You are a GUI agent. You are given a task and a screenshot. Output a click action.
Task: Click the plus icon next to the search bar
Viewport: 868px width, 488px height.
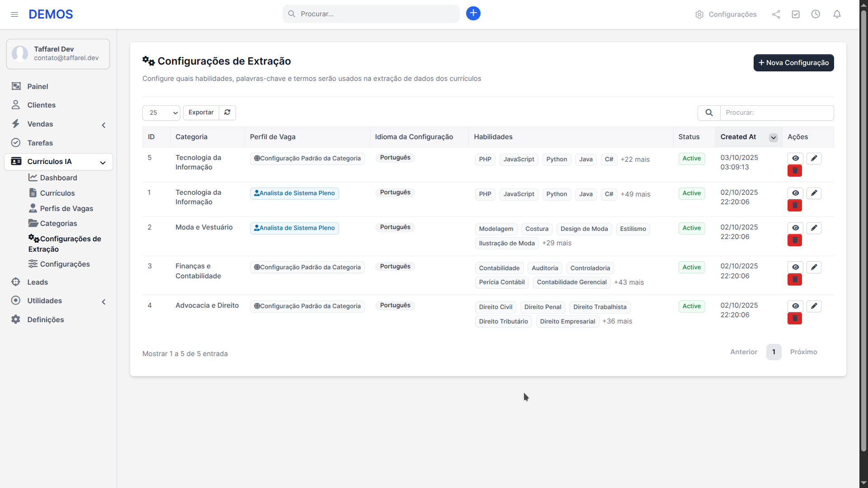click(473, 13)
